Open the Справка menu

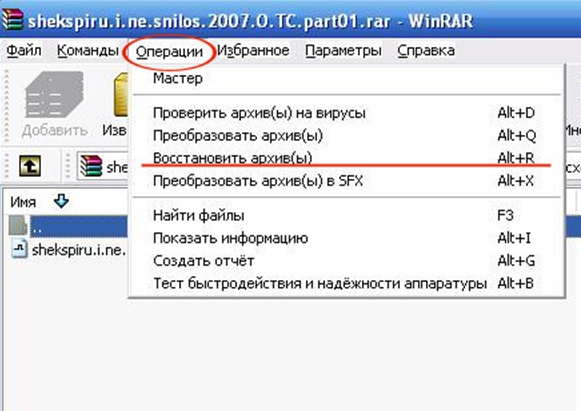coord(426,51)
